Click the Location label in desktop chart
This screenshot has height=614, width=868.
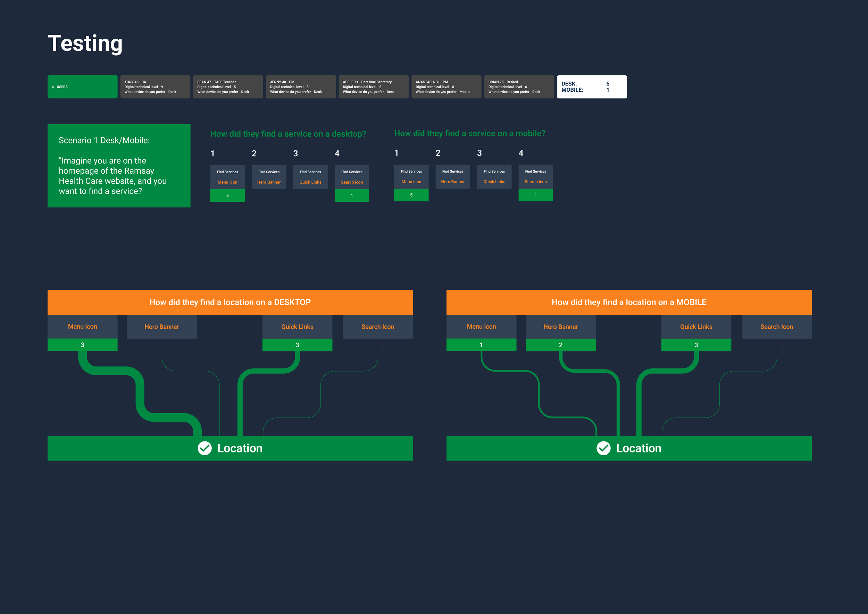pyautogui.click(x=240, y=448)
